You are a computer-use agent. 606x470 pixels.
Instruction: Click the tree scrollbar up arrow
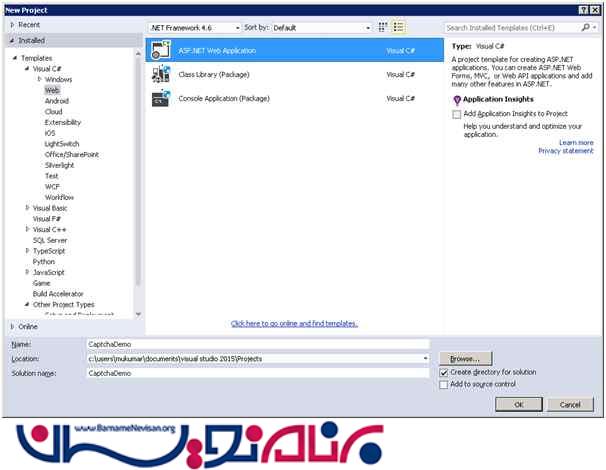(x=138, y=54)
